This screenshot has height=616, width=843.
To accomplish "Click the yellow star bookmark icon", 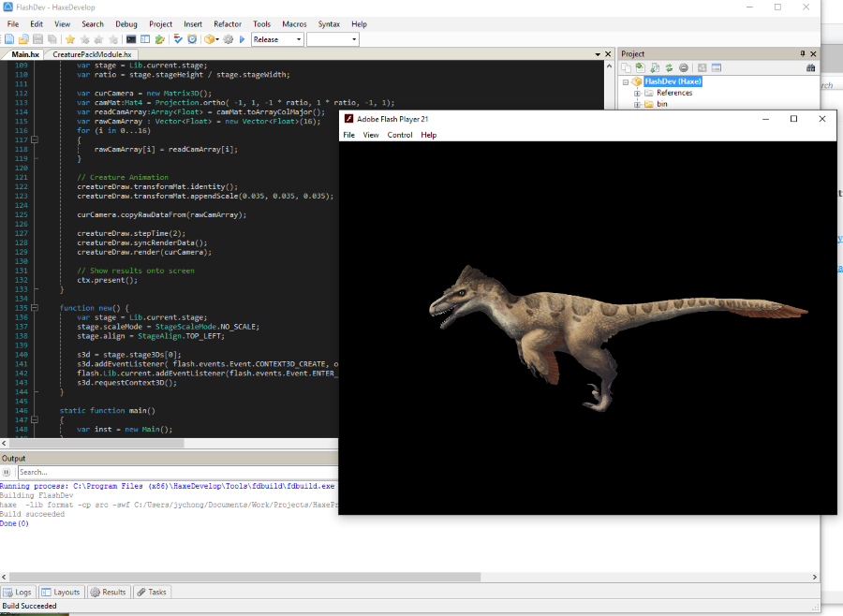I will pyautogui.click(x=69, y=39).
